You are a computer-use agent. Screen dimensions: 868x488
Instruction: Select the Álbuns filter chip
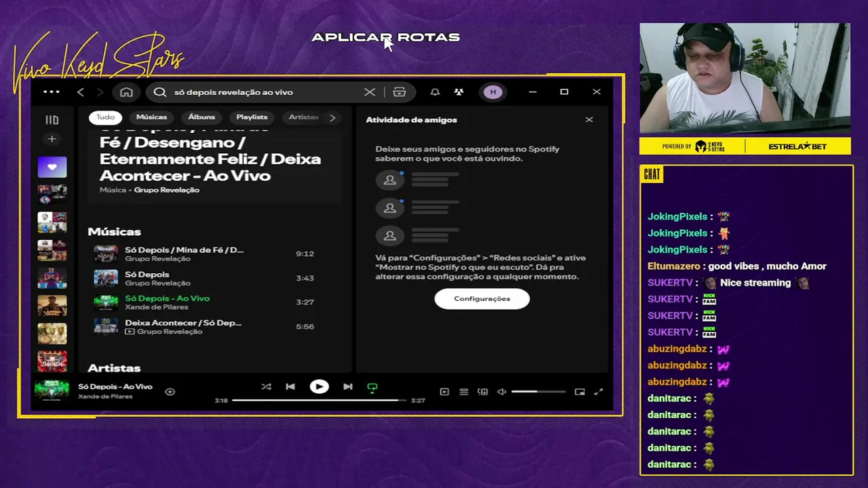coord(201,117)
